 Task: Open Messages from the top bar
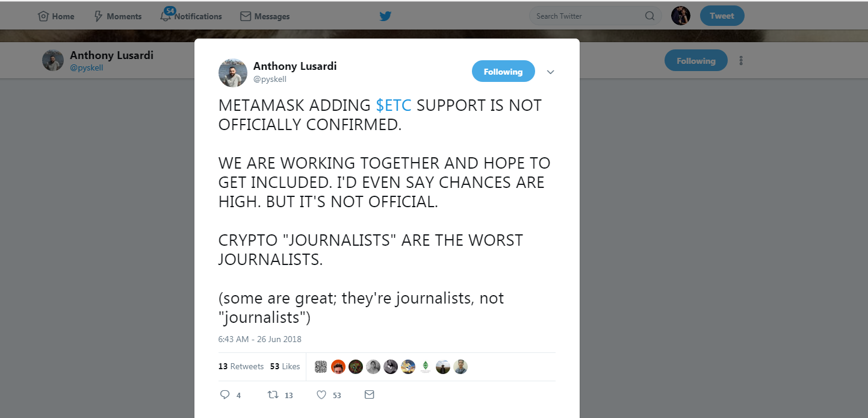(x=265, y=16)
